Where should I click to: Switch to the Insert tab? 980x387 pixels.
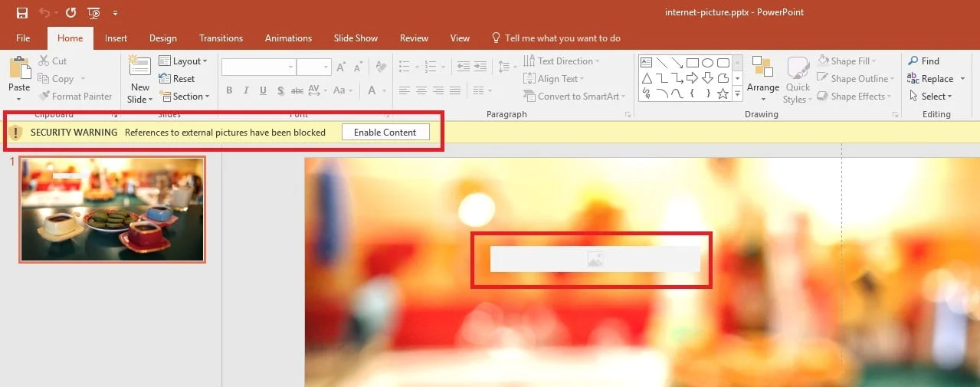(116, 38)
